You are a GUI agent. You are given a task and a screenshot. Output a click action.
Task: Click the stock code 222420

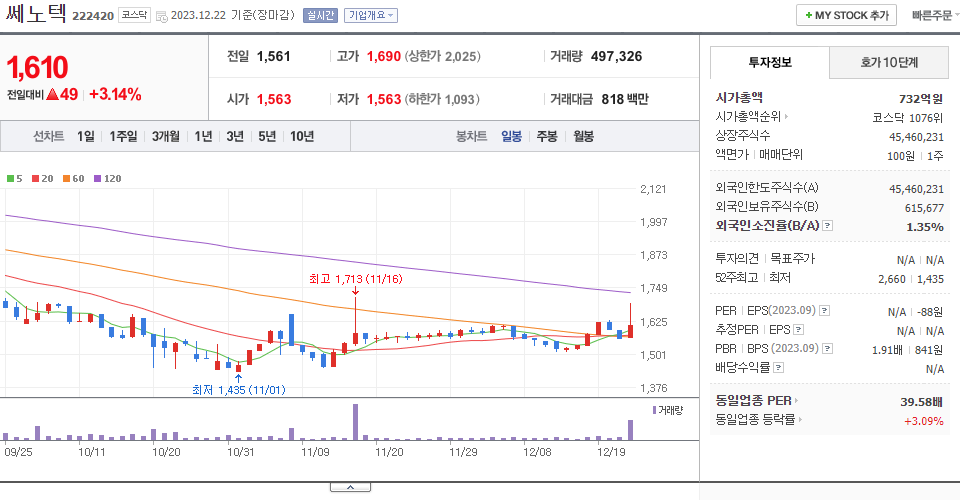(x=93, y=16)
